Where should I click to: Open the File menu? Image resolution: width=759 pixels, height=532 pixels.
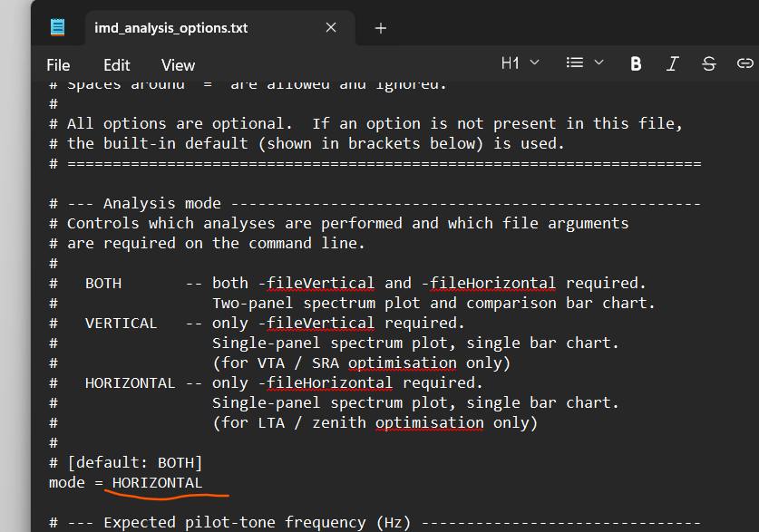pos(58,64)
